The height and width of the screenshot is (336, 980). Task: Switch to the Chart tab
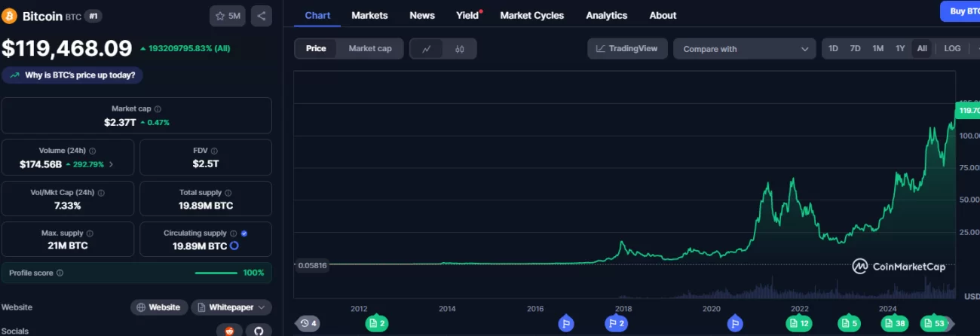[x=317, y=15]
